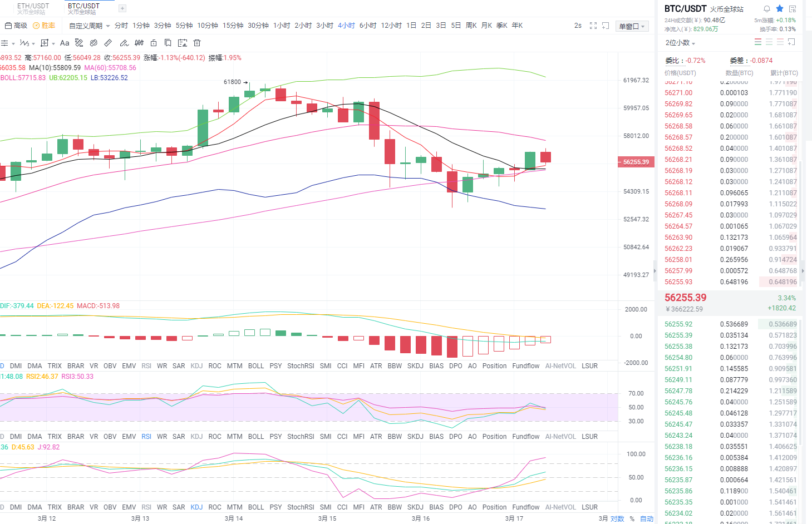
Task: Select KDJ in the bottom indicator row
Action: click(x=196, y=507)
